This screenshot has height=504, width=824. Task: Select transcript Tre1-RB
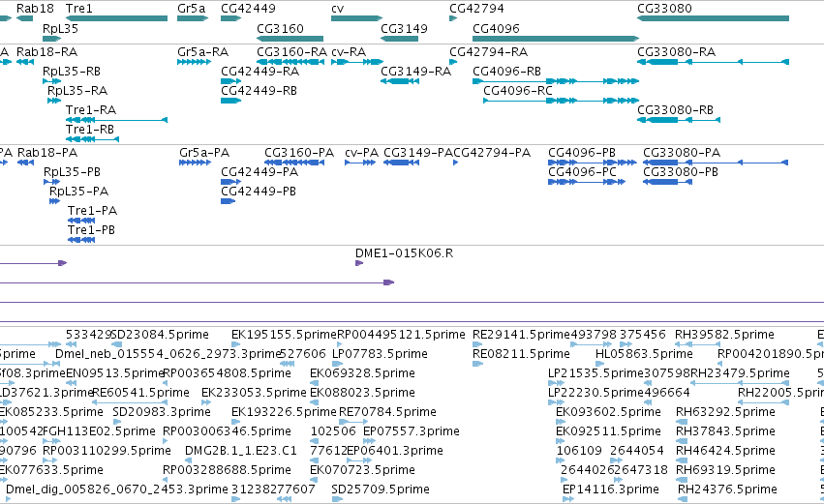(x=93, y=139)
